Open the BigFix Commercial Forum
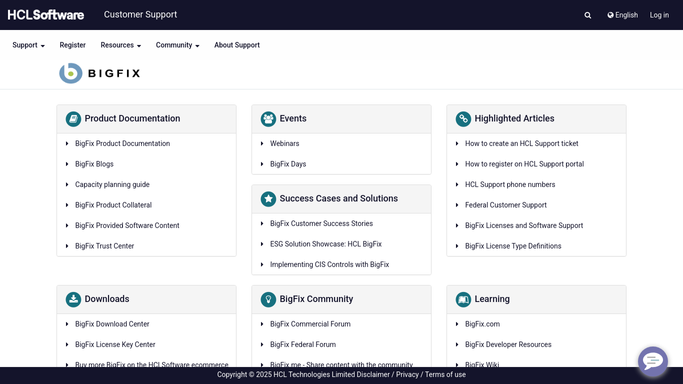 (x=310, y=324)
